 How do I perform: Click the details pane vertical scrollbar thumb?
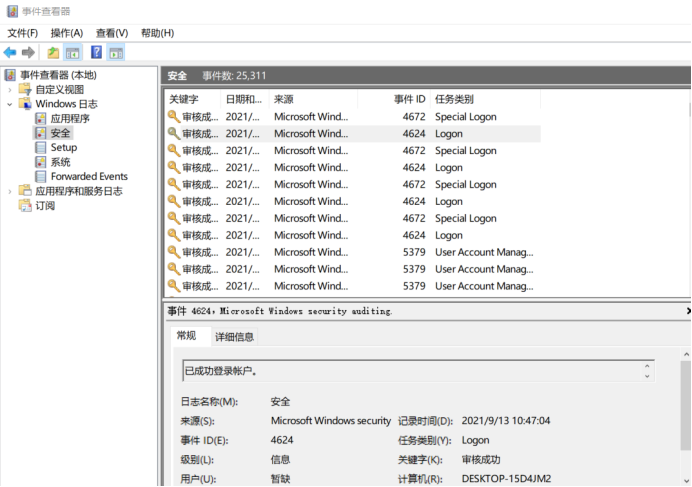pos(686,405)
